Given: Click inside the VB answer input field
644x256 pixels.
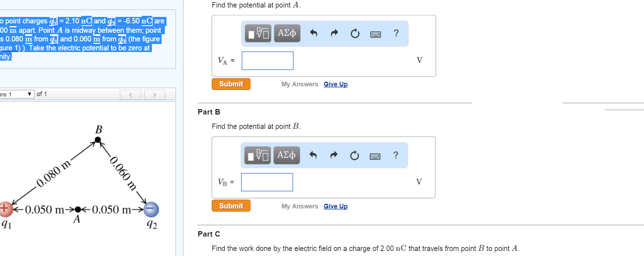Looking at the screenshot, I should click(267, 182).
